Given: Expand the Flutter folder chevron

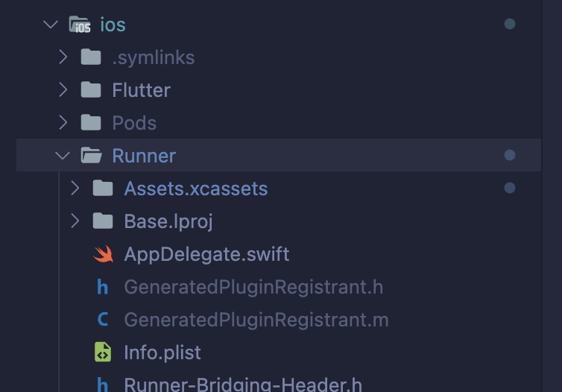Looking at the screenshot, I should click(63, 90).
